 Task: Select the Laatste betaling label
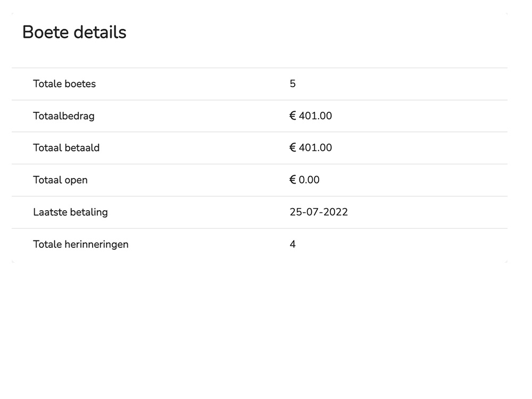pyautogui.click(x=71, y=212)
